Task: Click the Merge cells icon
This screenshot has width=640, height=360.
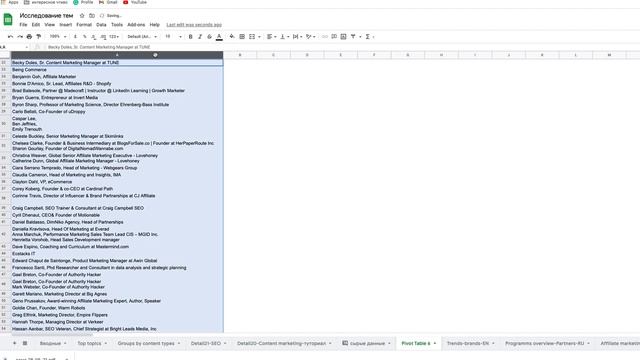Action: tap(252, 37)
